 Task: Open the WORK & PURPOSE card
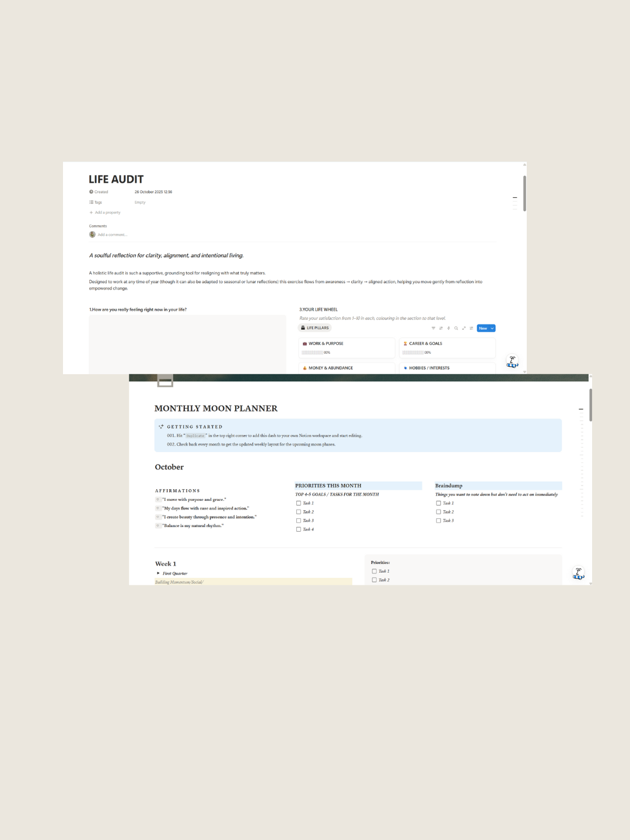coord(347,347)
